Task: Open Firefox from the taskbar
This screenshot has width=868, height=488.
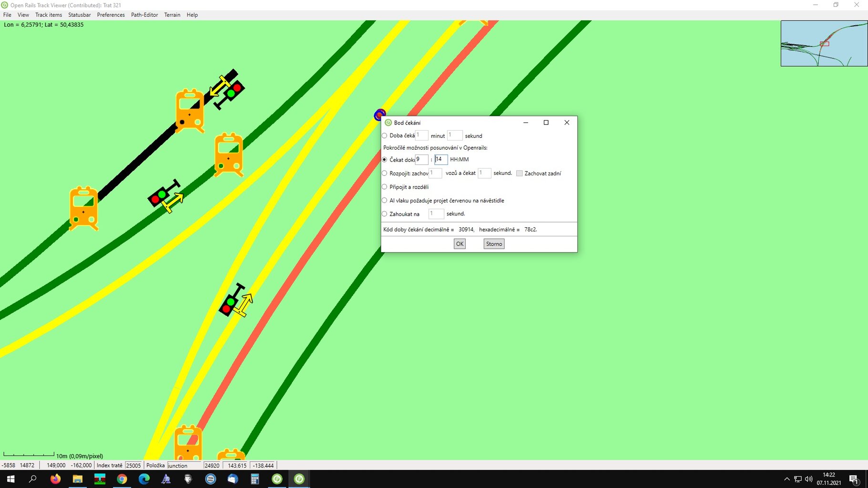Action: pos(56,479)
